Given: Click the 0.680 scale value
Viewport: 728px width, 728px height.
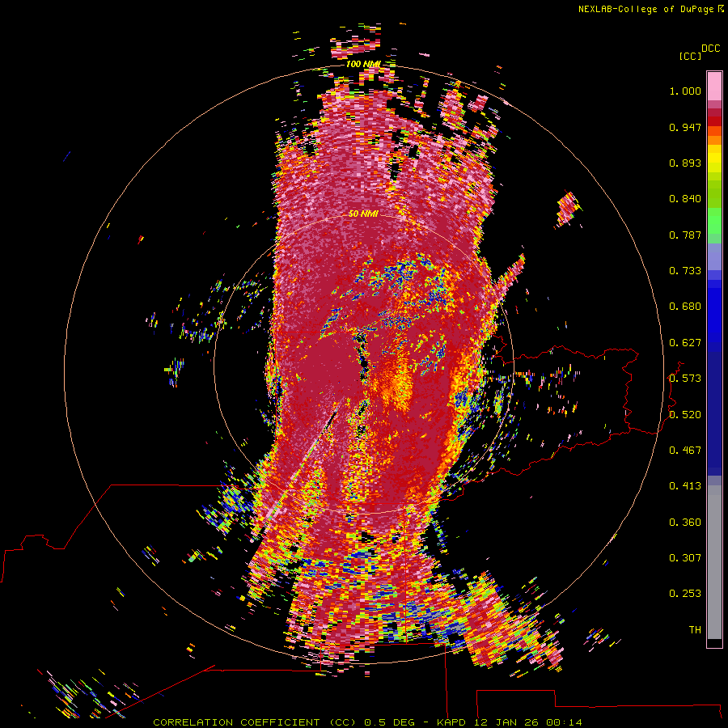Looking at the screenshot, I should click(x=685, y=307).
